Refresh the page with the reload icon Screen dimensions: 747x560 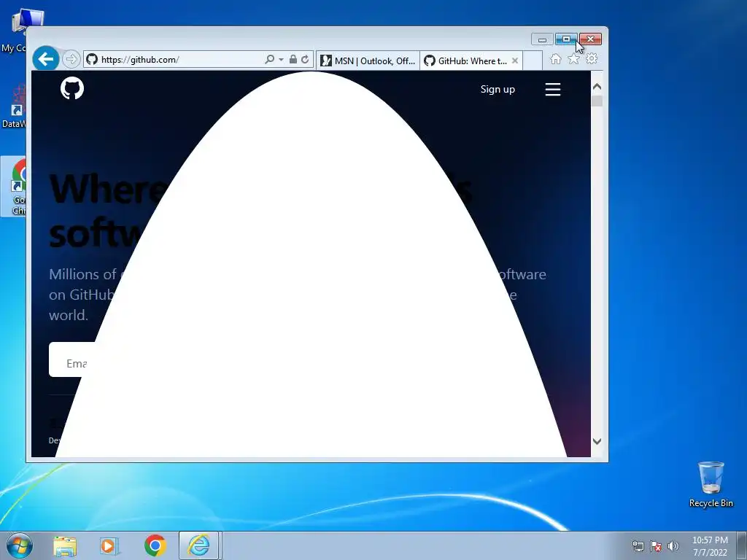305,59
